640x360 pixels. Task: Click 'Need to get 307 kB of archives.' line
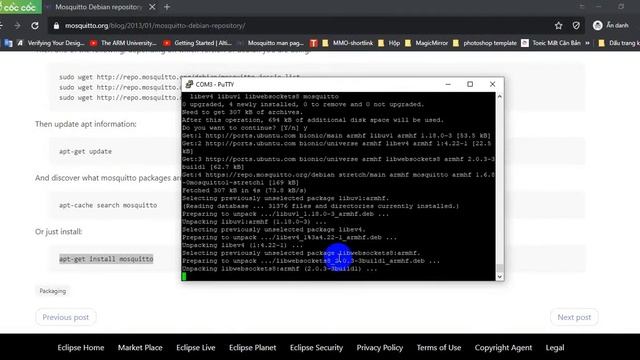(242, 112)
